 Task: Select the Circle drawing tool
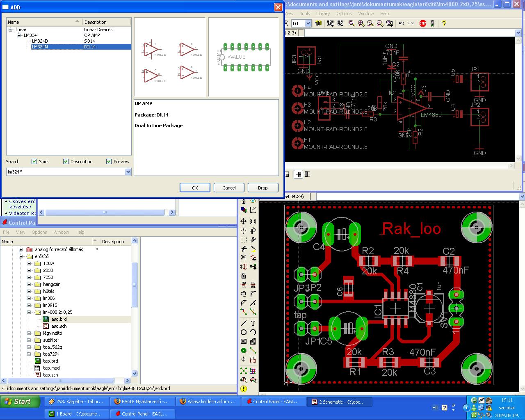244,332
